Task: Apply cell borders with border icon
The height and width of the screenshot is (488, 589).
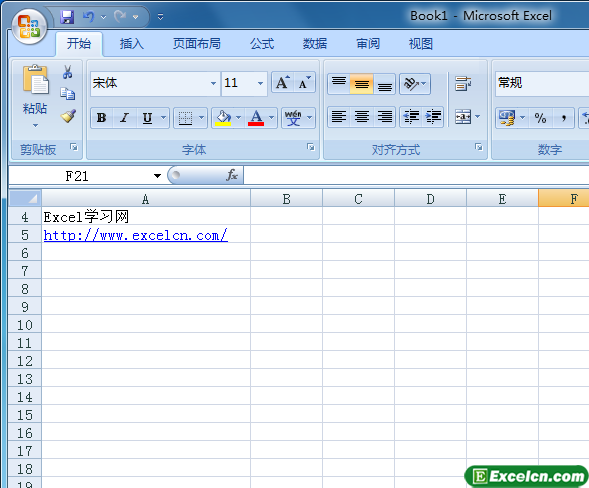Action: point(185,118)
